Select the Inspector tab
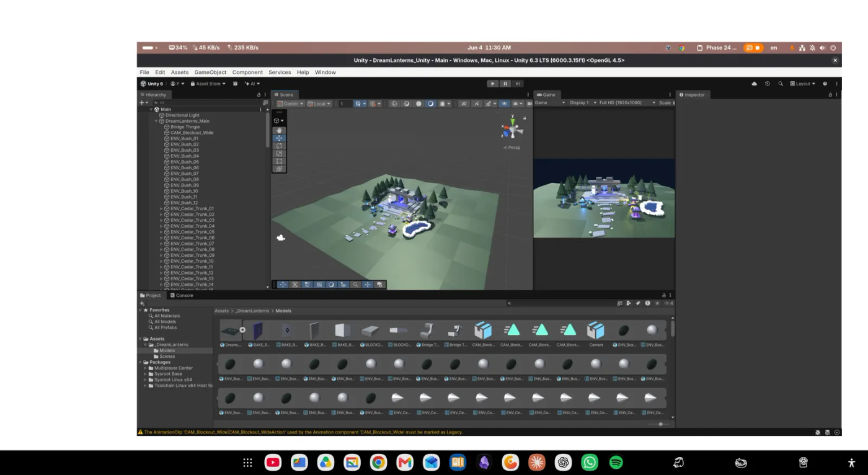868x475 pixels. pos(692,95)
